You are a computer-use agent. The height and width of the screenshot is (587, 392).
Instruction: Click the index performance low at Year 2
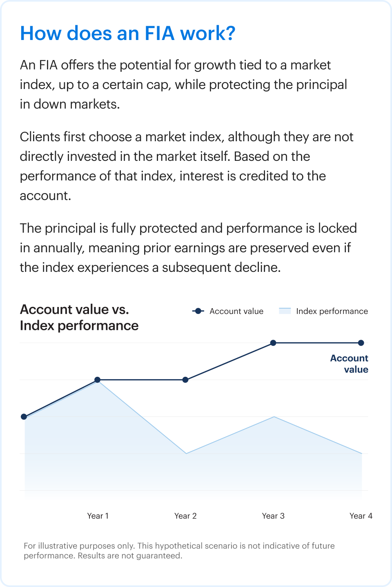coord(186,453)
